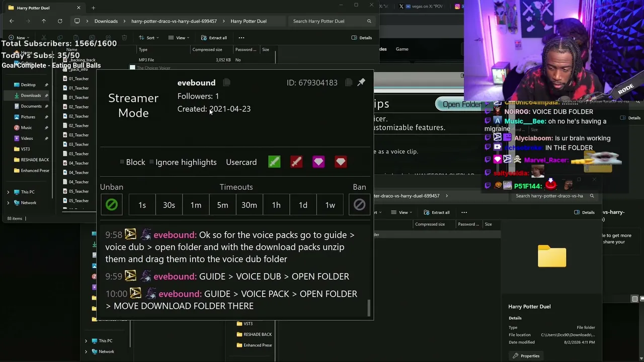Click the Search harry-potter-draco-vs-ha field
Screen dimensions: 644x362
(x=555, y=196)
